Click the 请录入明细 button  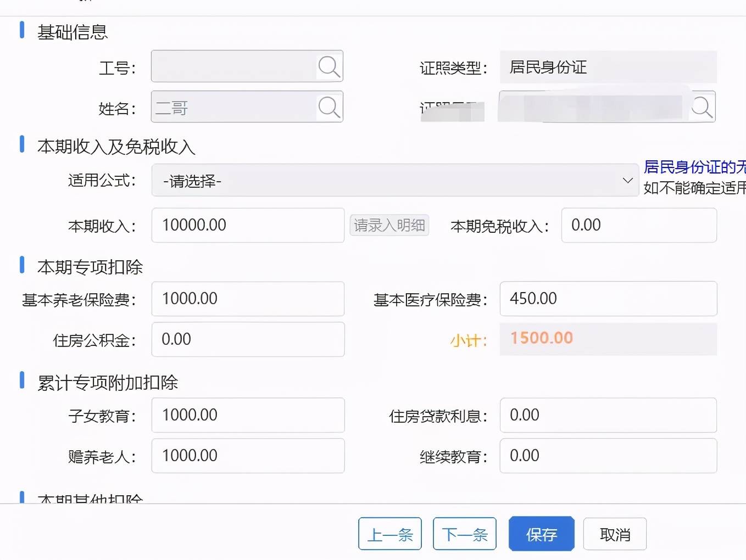point(389,225)
